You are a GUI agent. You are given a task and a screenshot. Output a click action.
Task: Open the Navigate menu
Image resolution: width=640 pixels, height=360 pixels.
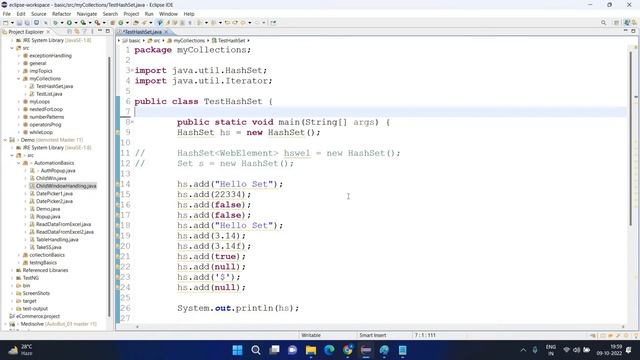tap(87, 14)
